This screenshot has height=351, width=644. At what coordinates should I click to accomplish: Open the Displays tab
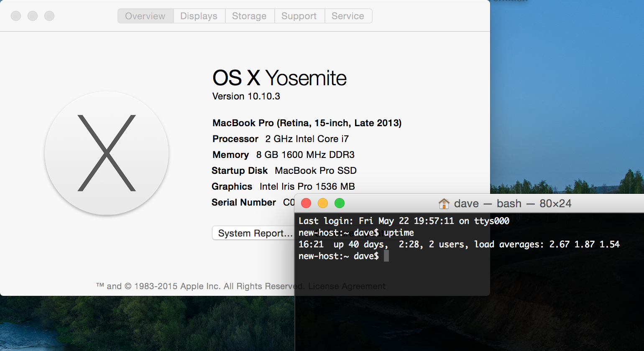tap(199, 16)
